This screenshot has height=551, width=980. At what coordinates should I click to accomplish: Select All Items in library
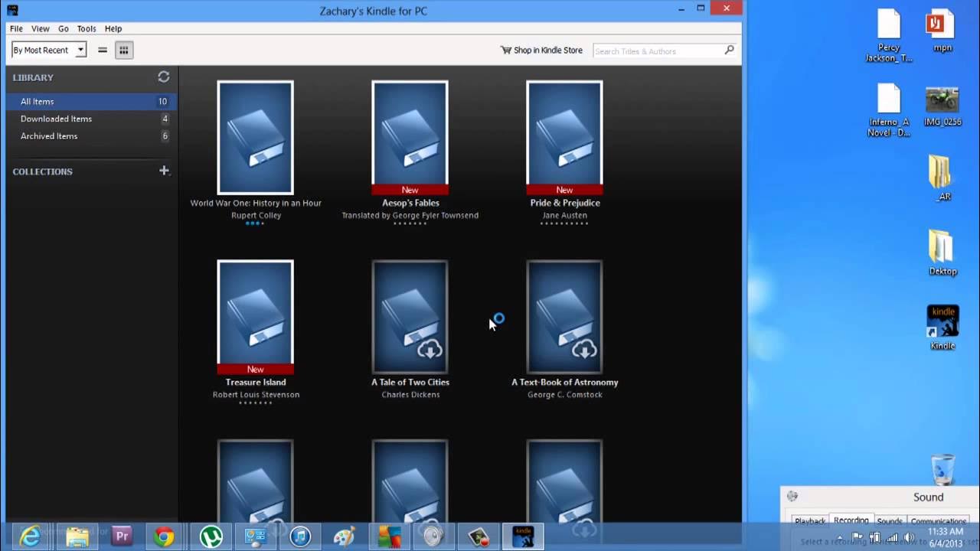click(92, 101)
